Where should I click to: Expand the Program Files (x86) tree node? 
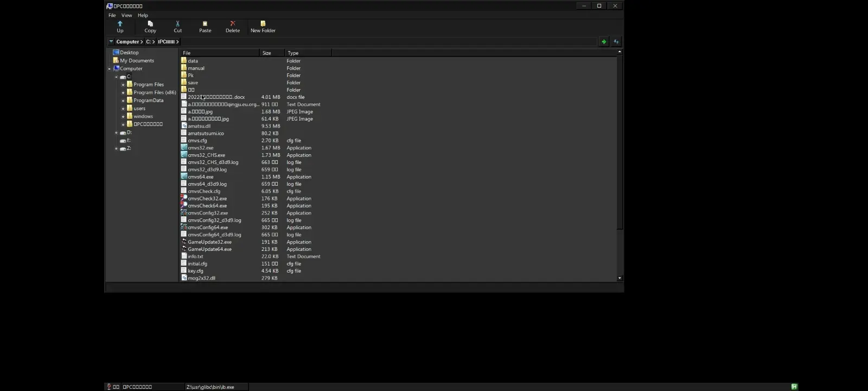[x=123, y=93]
